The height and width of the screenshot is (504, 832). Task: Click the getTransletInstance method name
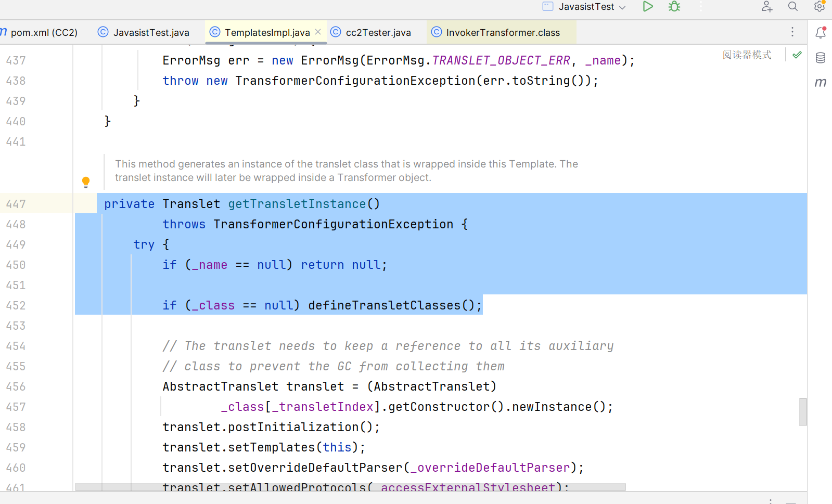297,204
